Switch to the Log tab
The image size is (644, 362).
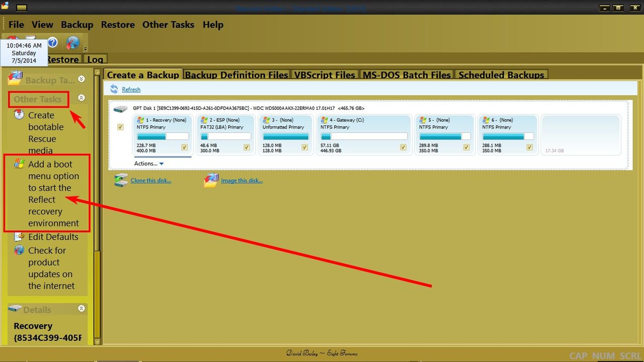95,59
